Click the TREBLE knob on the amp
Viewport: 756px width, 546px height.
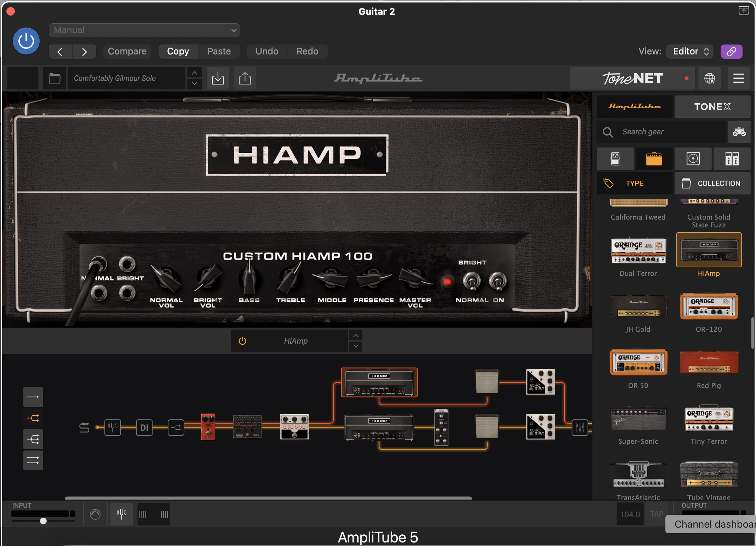click(x=290, y=279)
